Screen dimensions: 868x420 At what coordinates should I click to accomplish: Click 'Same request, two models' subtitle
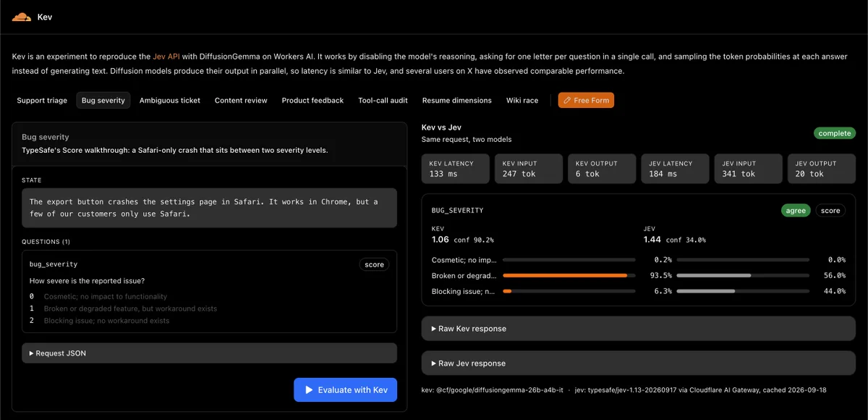tap(467, 139)
